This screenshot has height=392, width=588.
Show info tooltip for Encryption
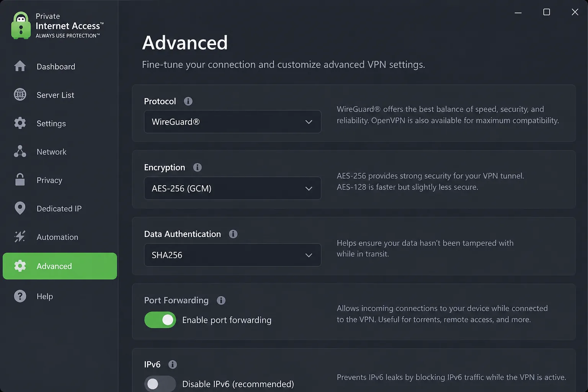(197, 167)
